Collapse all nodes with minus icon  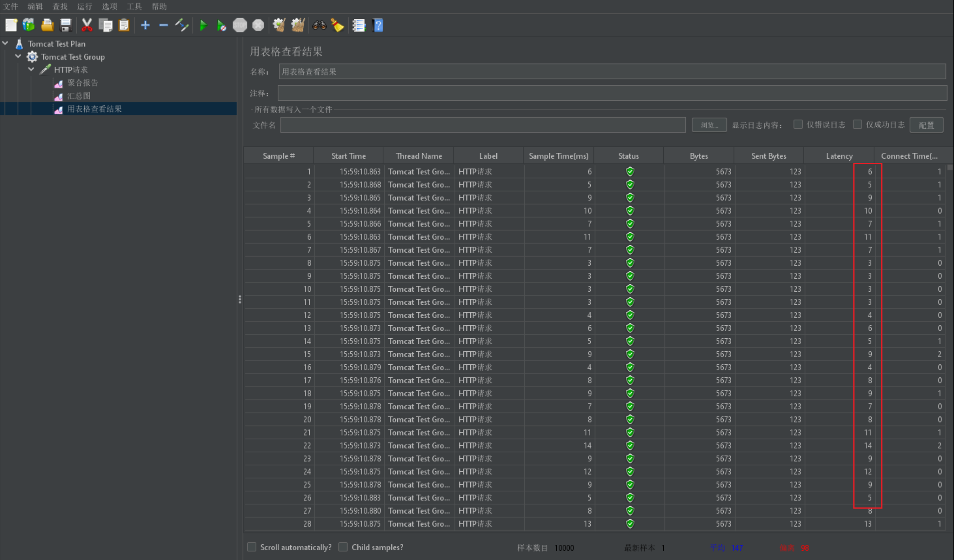[164, 25]
